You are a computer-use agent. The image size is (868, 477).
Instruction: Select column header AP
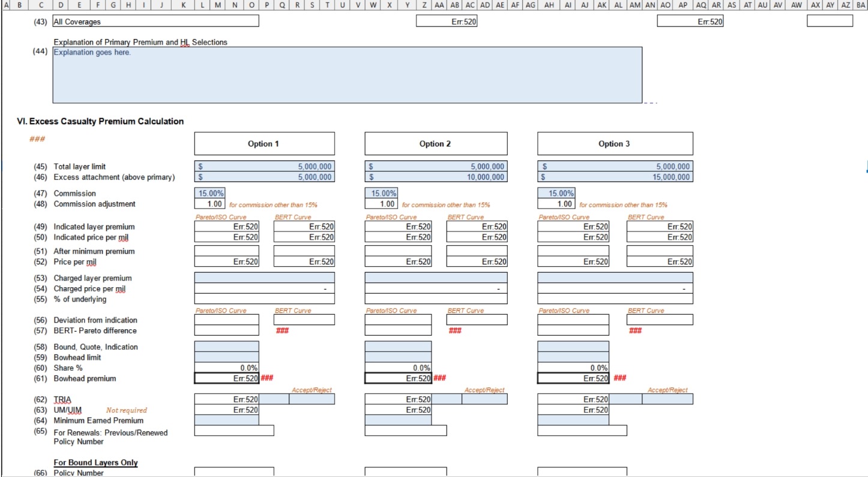tap(683, 5)
